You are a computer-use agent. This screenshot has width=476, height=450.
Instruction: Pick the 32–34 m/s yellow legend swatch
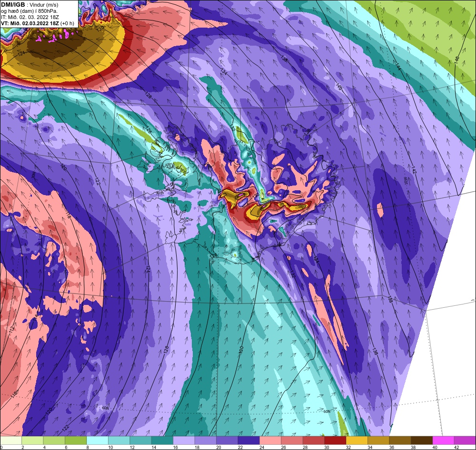click(x=357, y=440)
